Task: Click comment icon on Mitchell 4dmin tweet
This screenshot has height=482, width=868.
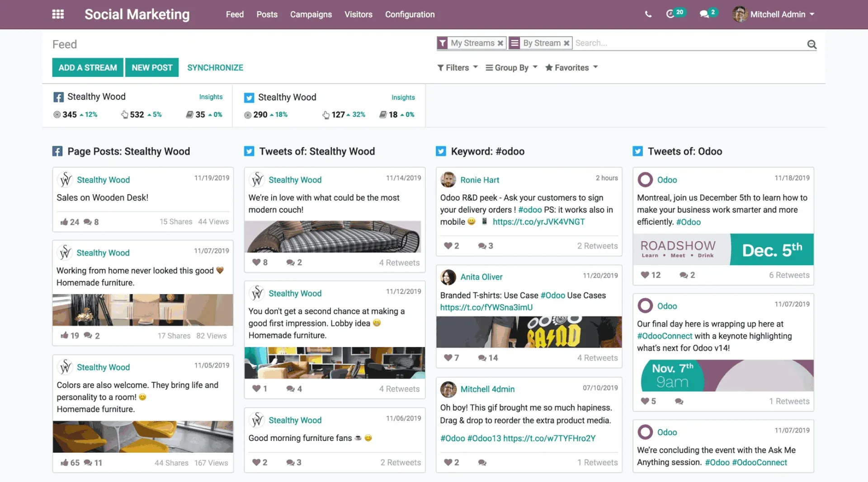Action: (x=482, y=463)
